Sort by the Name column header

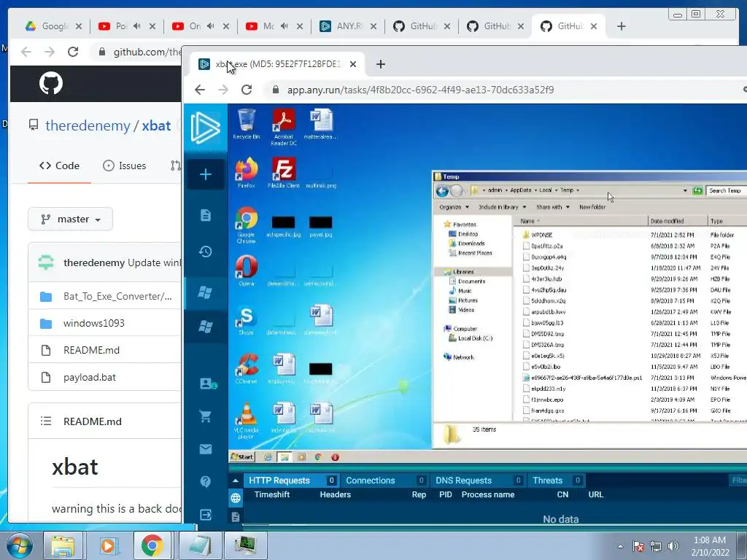click(580, 221)
